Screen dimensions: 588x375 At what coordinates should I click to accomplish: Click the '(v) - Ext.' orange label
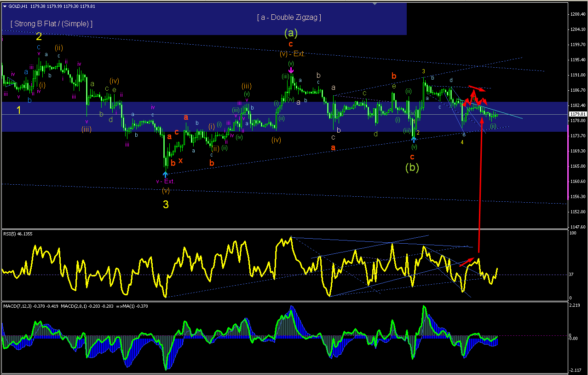coord(293,54)
